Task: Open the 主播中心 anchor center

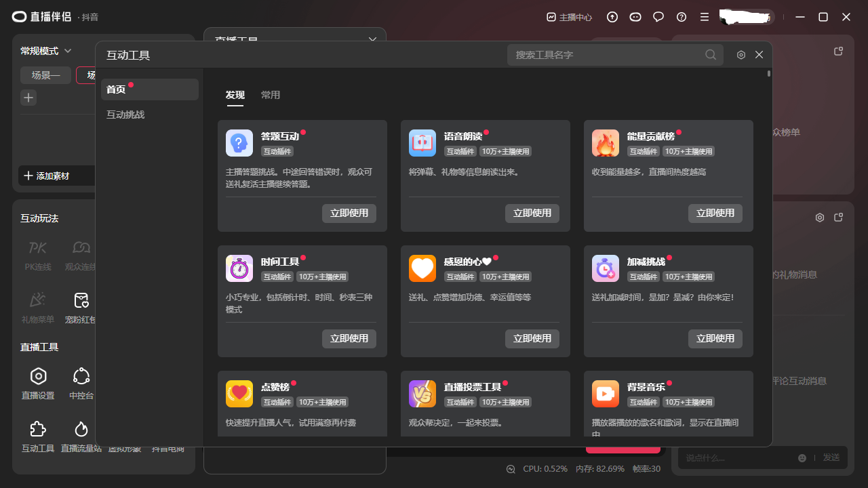Action: (570, 17)
